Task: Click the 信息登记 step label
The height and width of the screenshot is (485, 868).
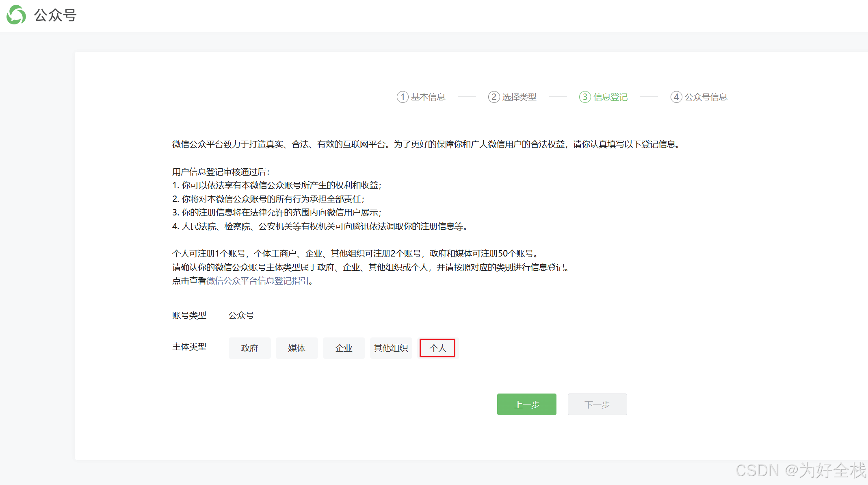Action: coord(610,97)
